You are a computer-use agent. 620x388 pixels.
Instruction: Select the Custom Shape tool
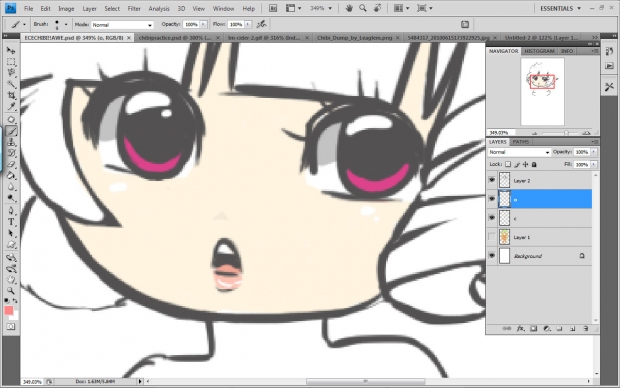pos(11,245)
